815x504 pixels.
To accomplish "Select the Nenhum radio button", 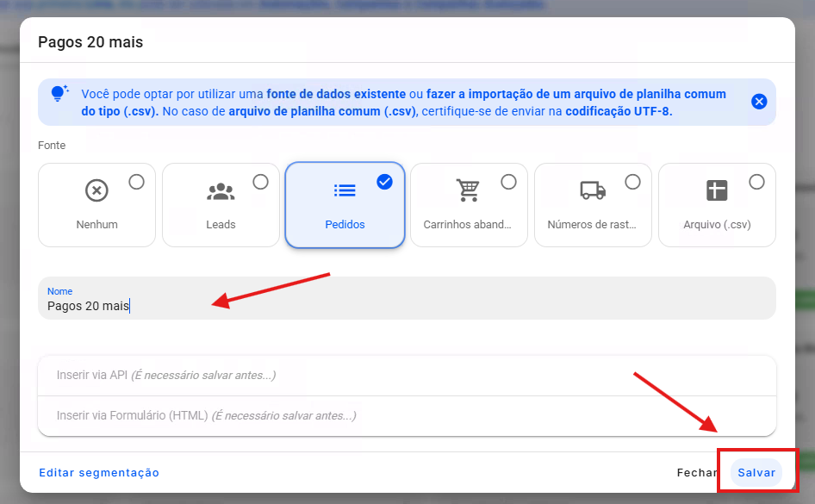I will click(137, 182).
